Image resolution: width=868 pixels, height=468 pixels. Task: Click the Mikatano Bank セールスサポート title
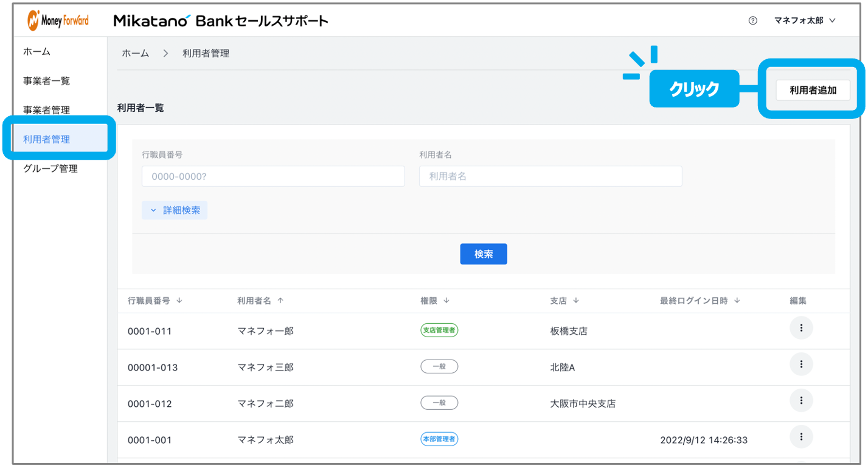(221, 21)
